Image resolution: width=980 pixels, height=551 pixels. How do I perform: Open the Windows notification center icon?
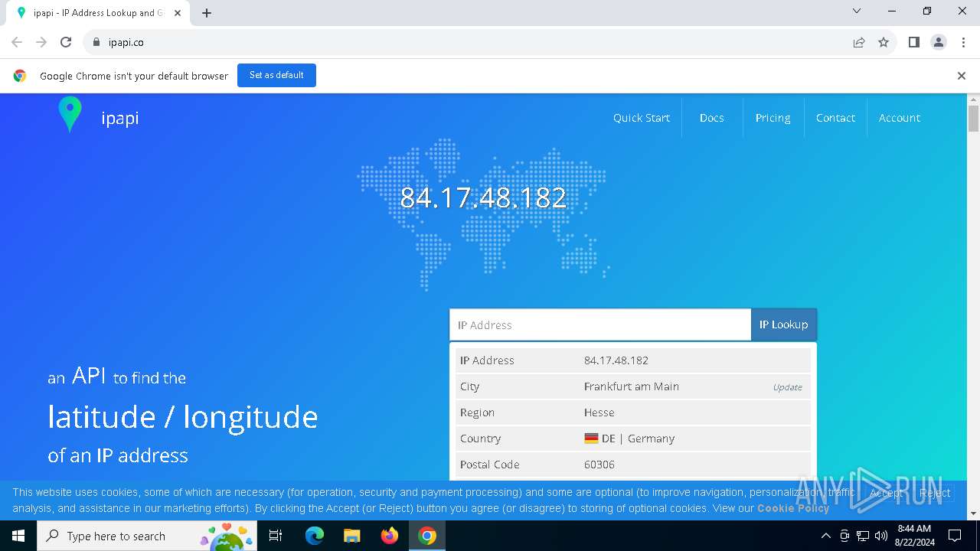955,536
